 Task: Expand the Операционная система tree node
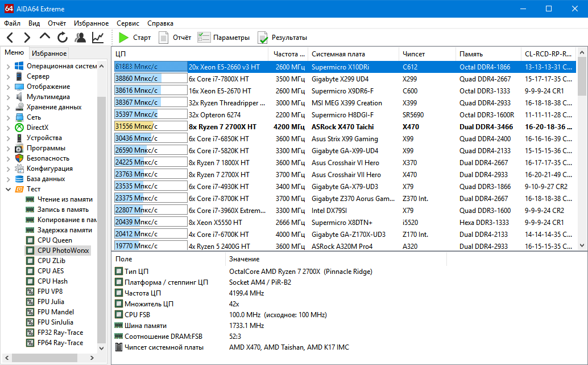coord(9,67)
